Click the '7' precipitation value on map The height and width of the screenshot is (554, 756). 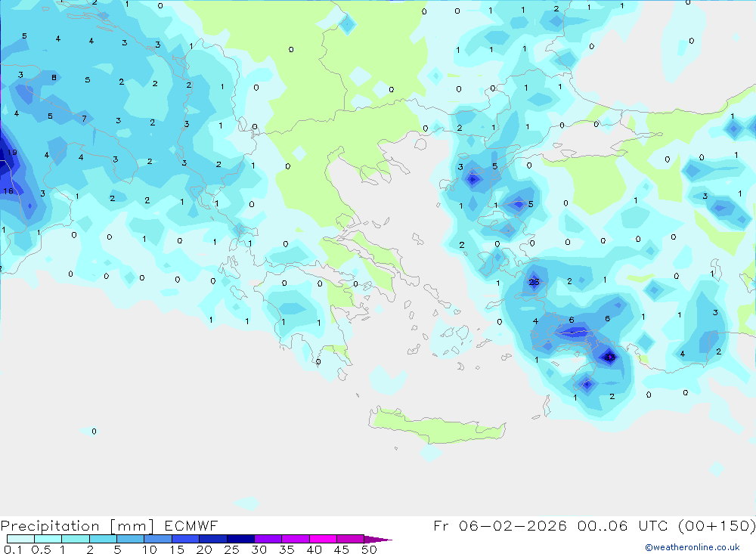85,119
